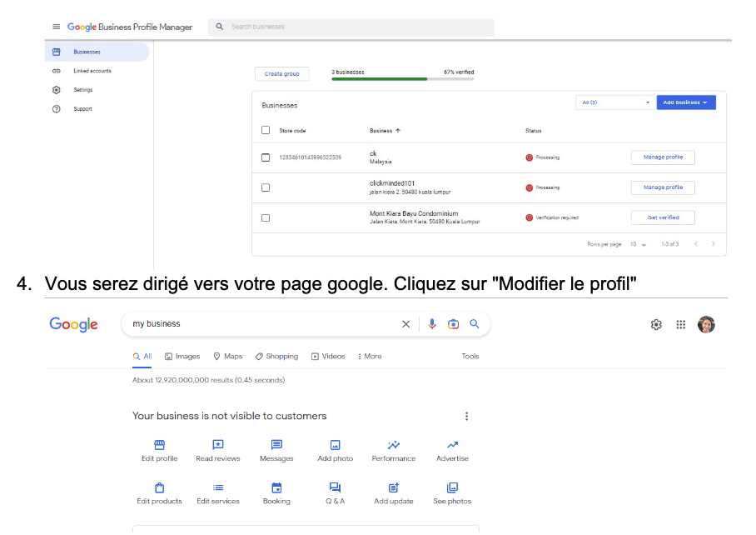Open Google apps grid icon
The image size is (756, 535).
pos(680,325)
